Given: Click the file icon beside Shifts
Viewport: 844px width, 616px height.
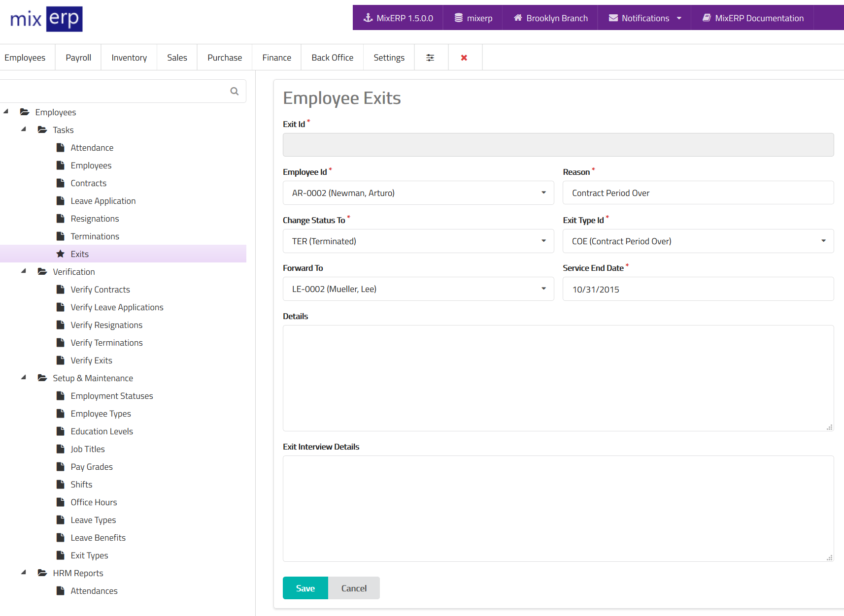Looking at the screenshot, I should click(x=61, y=484).
